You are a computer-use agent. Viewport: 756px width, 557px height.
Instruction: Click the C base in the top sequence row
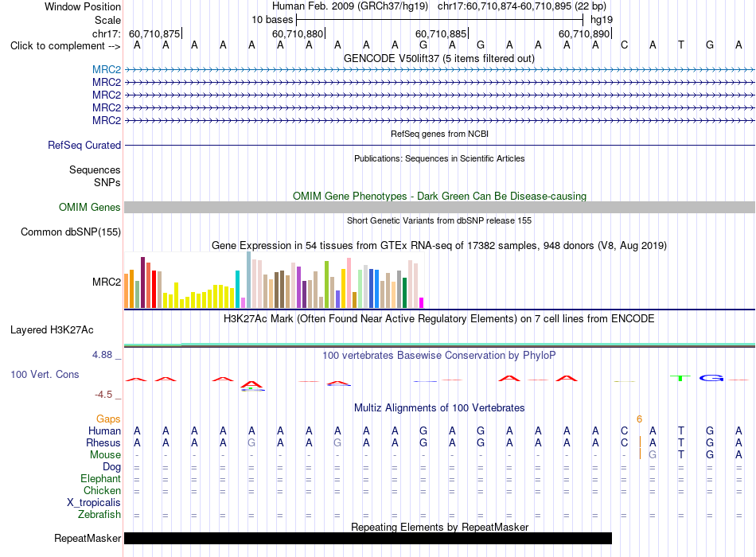pos(625,45)
